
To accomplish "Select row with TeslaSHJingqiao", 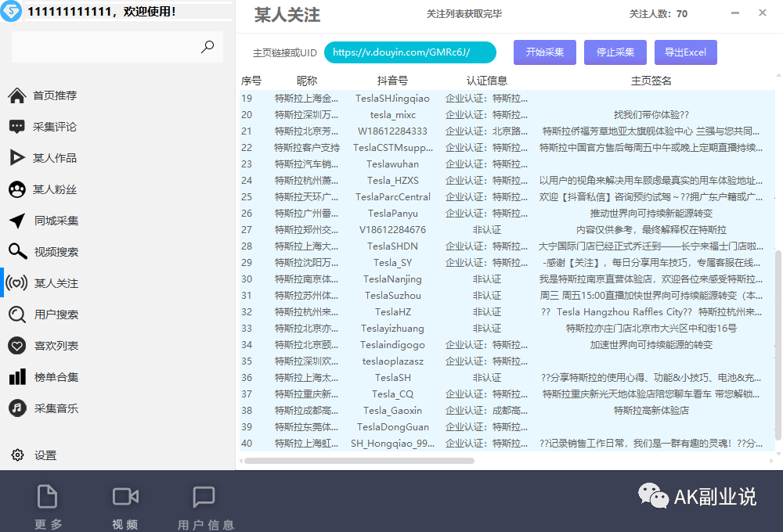I will [507, 99].
